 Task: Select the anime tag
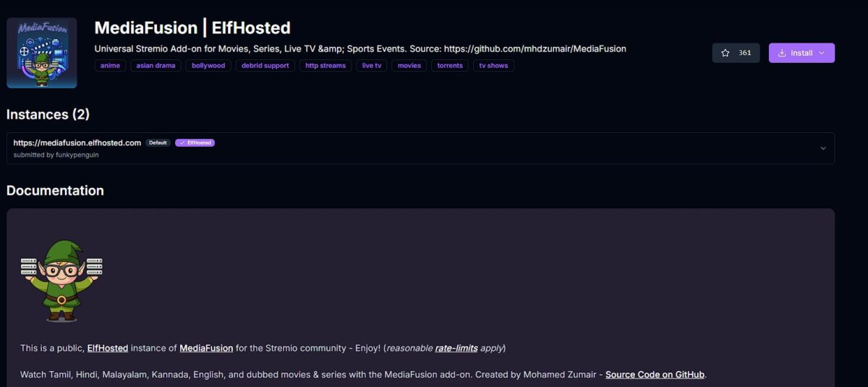click(x=110, y=66)
